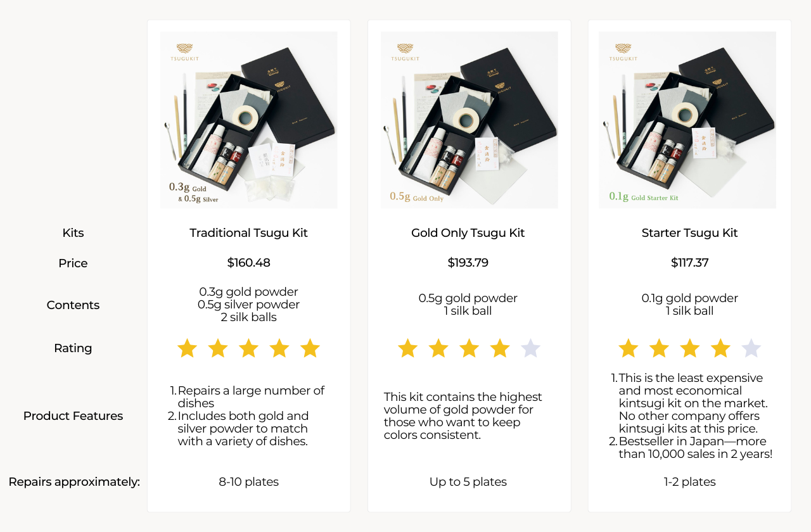Click the grey fifth star under Starter kit
The height and width of the screenshot is (532, 811).
point(751,348)
